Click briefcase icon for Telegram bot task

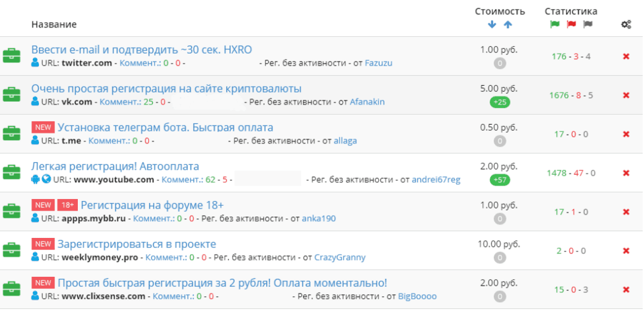coord(11,133)
